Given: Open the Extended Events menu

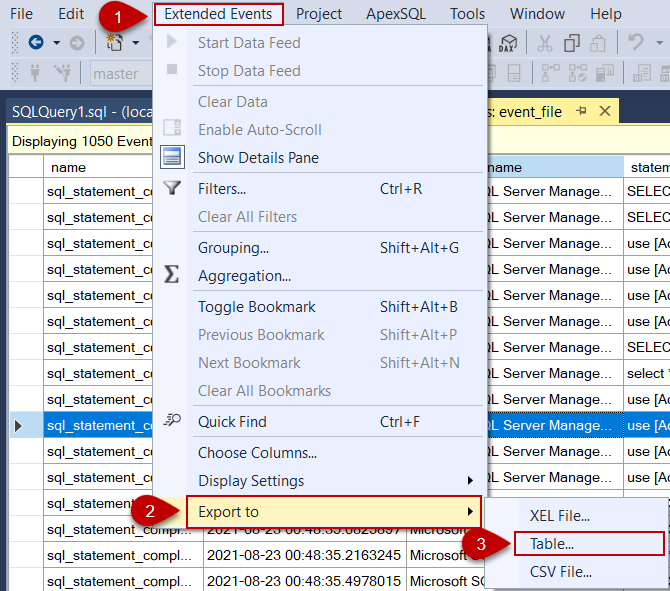Looking at the screenshot, I should click(x=218, y=14).
